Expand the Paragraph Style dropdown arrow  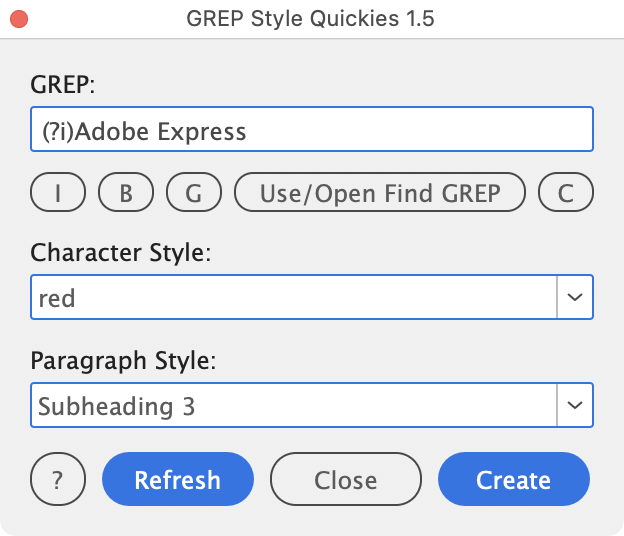[574, 405]
